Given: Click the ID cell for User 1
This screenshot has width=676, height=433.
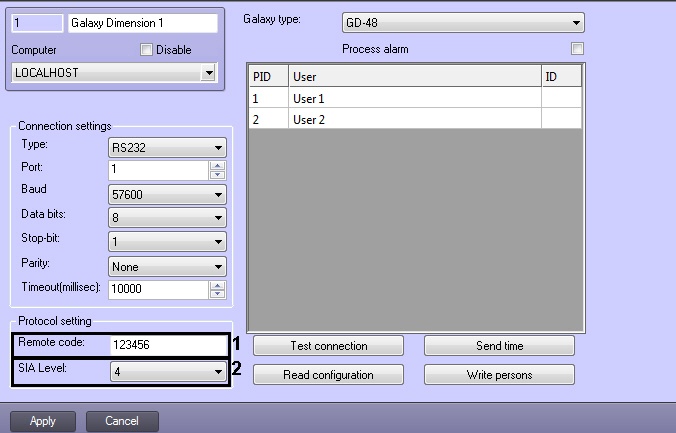Looking at the screenshot, I should pos(561,98).
